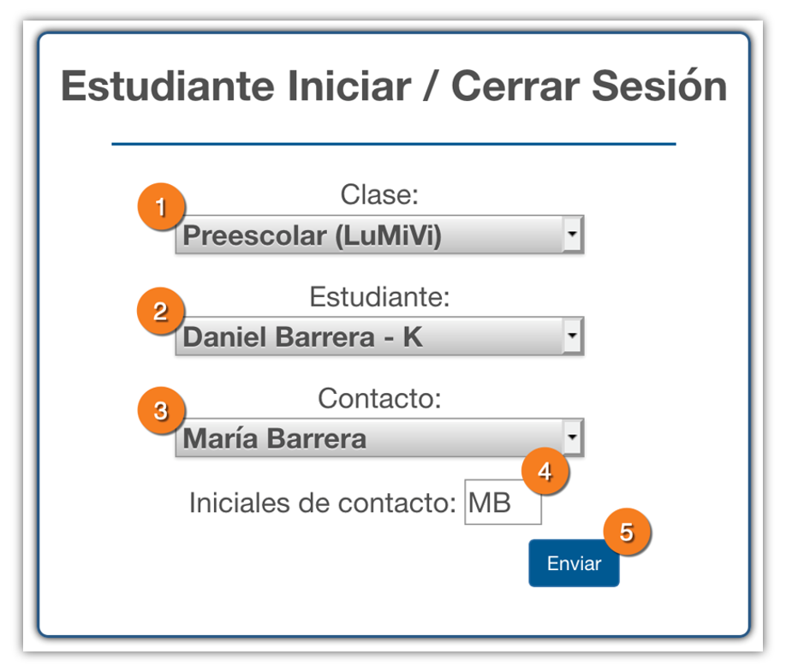Expand the arrow beside Daniel Barrera - K
This screenshot has width=786, height=672.
[573, 336]
